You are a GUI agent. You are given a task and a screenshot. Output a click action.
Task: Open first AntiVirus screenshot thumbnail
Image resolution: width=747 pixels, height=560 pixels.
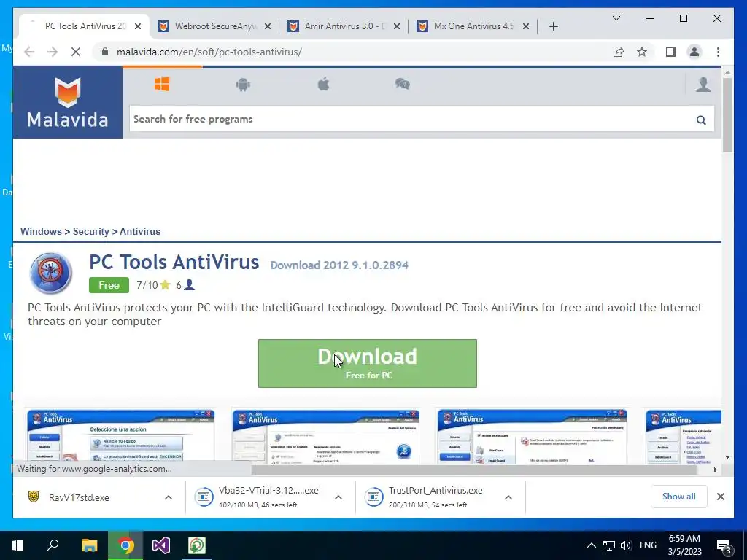pyautogui.click(x=120, y=437)
